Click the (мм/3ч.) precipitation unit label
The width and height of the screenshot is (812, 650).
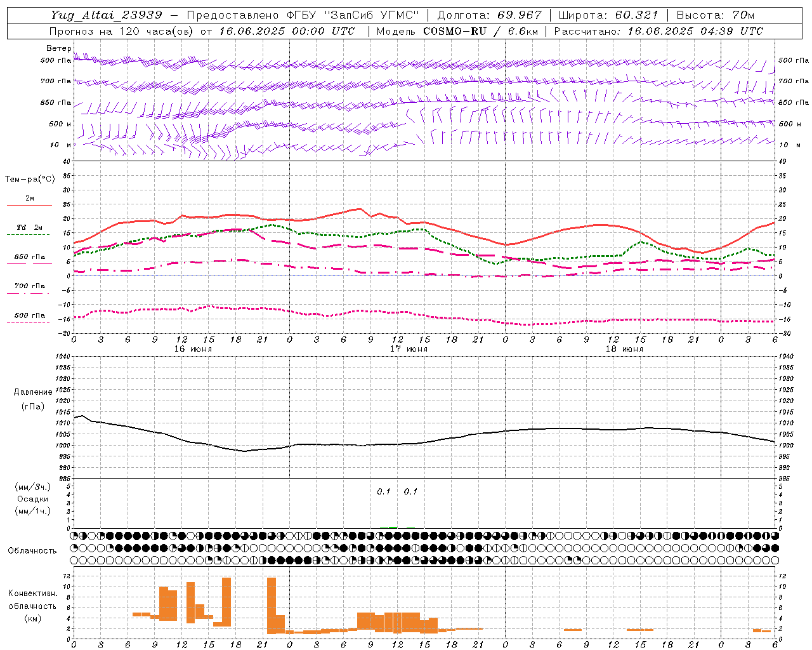(33, 487)
